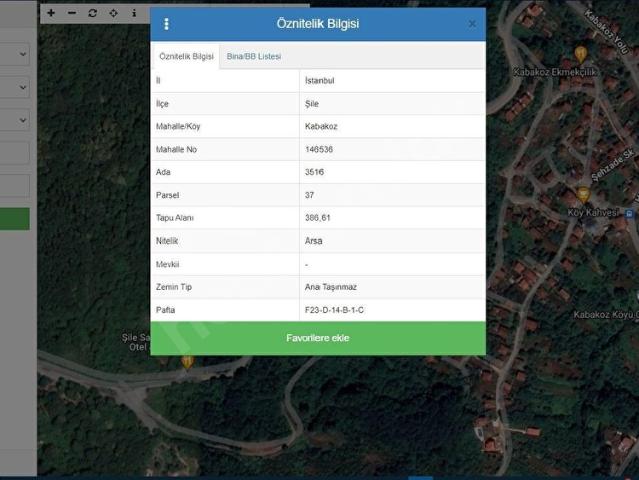This screenshot has width=639, height=480.
Task: Click the Kabakoz Köyü map label
Action: coord(605,315)
